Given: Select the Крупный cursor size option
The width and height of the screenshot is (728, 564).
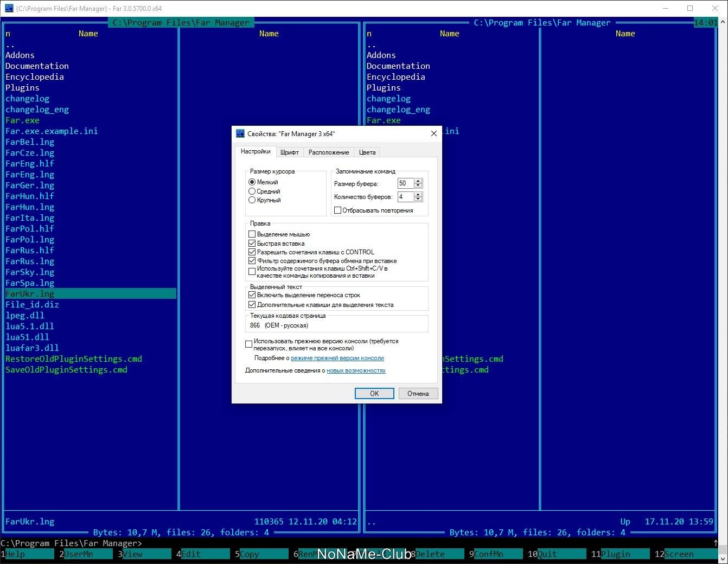Looking at the screenshot, I should click(x=252, y=200).
